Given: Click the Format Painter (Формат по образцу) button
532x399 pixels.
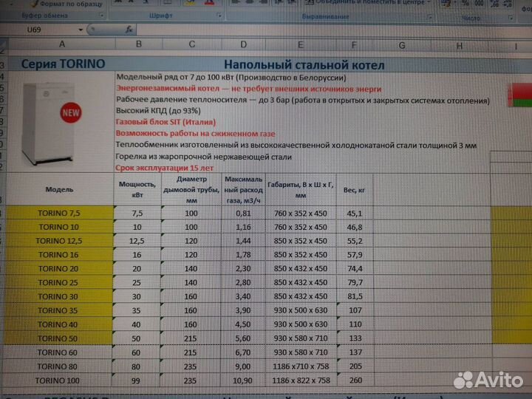Looking at the screenshot, I should pyautogui.click(x=66, y=4).
